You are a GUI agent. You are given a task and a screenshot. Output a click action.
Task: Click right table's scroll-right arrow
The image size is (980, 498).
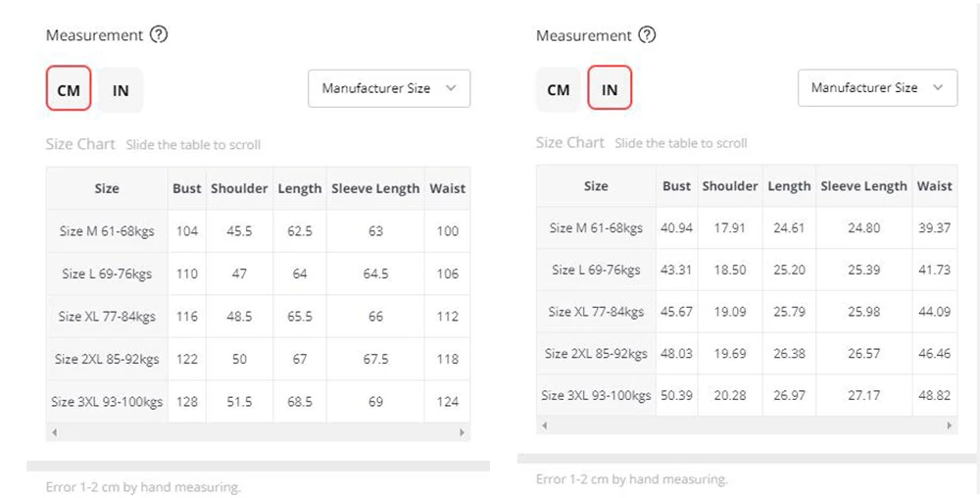click(x=950, y=426)
